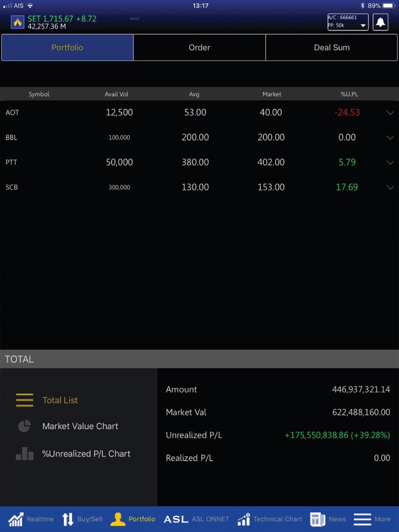Viewport: 399px width, 532px height.
Task: Tap the ASL logo in bottom bar
Action: click(x=176, y=520)
